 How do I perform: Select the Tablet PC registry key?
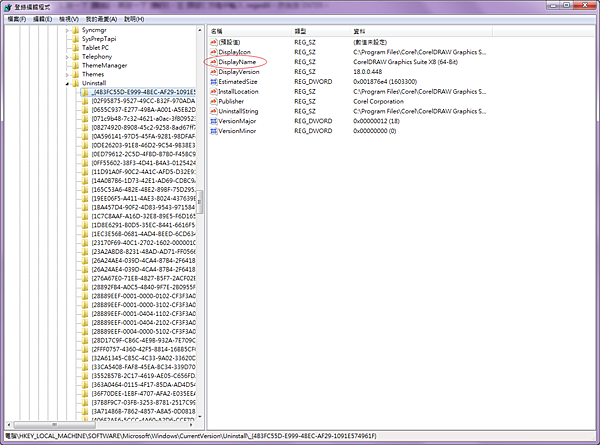click(x=95, y=47)
